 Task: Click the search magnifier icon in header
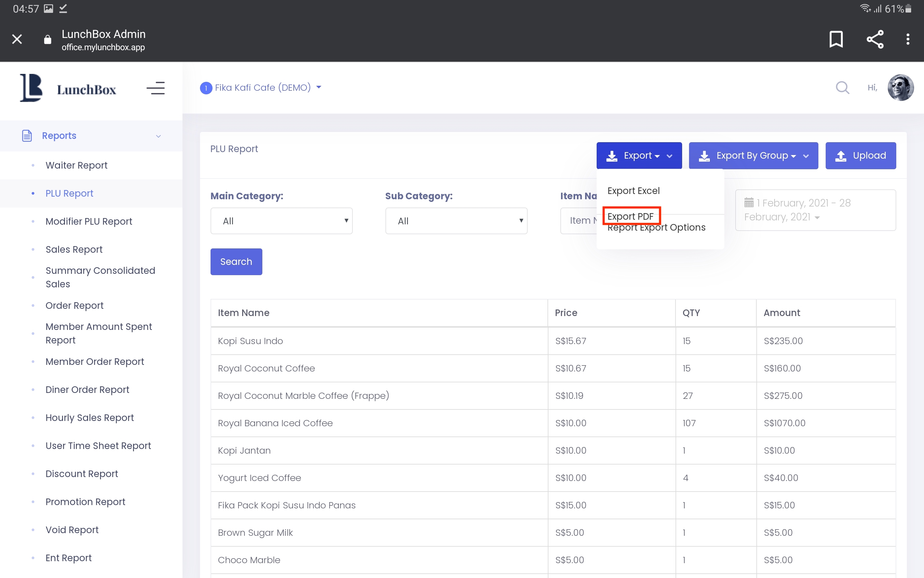coord(842,87)
